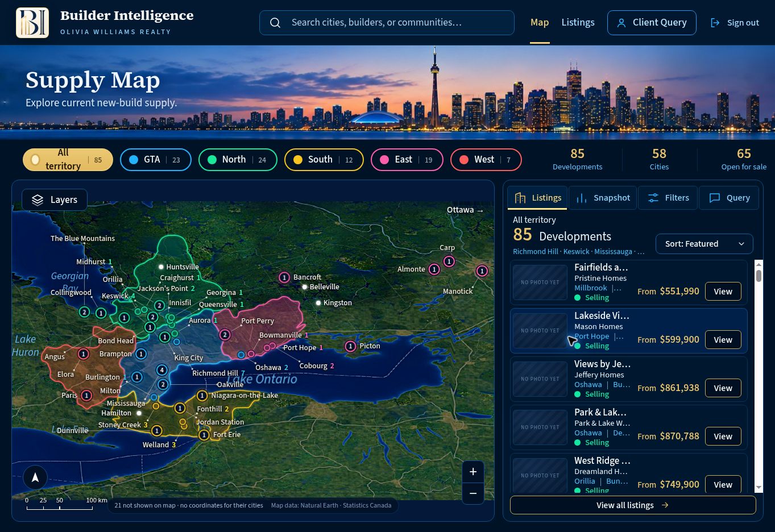View the Views by Jeffery Homes listing
Screen dimensions: 775x532
723,388
